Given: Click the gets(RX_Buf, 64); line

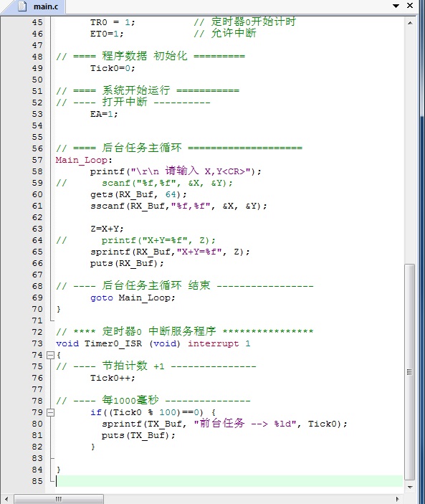Looking at the screenshot, I should click(x=138, y=194).
